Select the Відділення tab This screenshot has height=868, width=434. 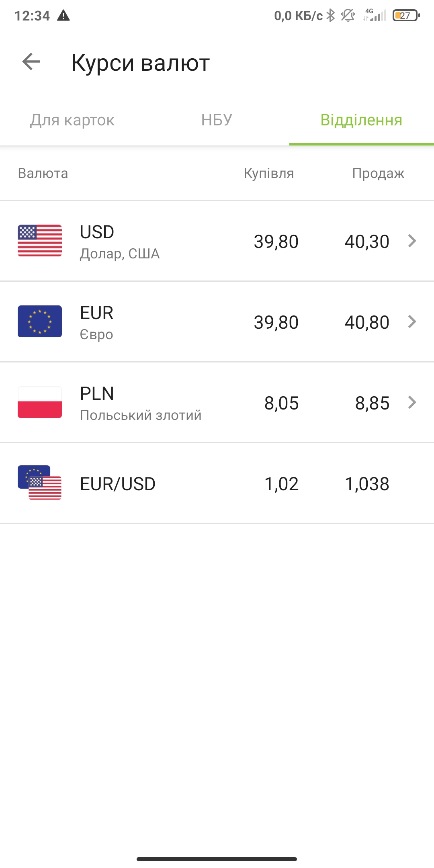tap(361, 120)
